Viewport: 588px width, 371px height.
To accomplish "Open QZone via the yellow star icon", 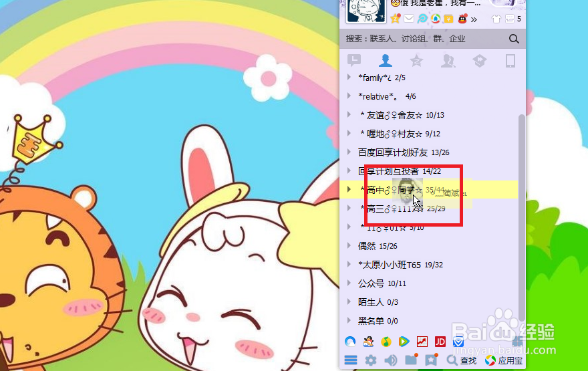I will tap(396, 18).
